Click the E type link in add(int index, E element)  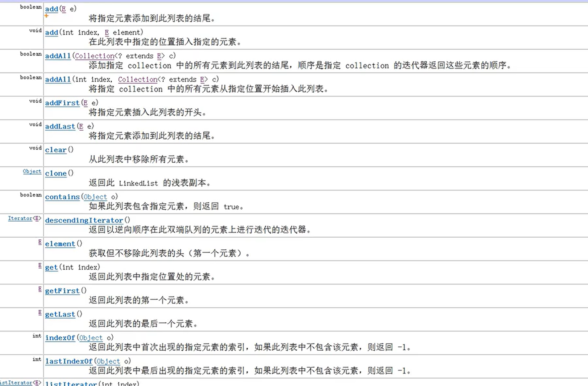click(x=107, y=32)
